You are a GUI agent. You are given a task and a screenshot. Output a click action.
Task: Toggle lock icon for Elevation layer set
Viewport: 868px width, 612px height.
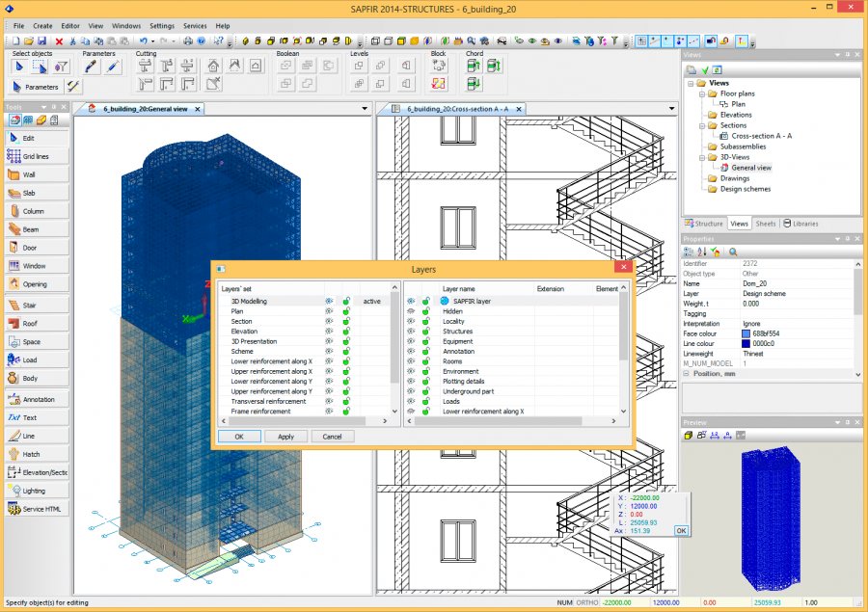[346, 332]
